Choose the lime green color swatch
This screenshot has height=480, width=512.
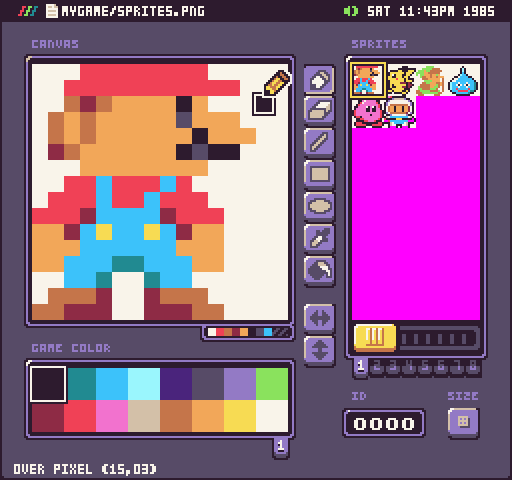272,384
